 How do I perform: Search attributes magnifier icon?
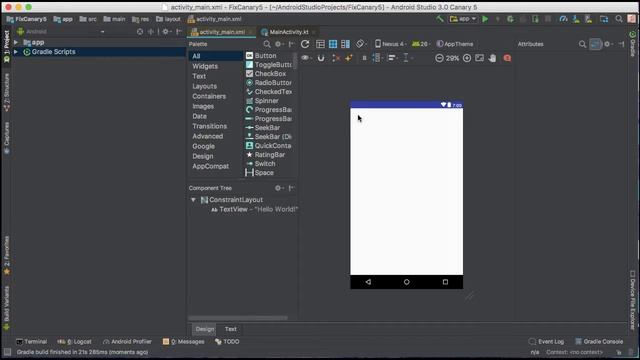point(582,44)
